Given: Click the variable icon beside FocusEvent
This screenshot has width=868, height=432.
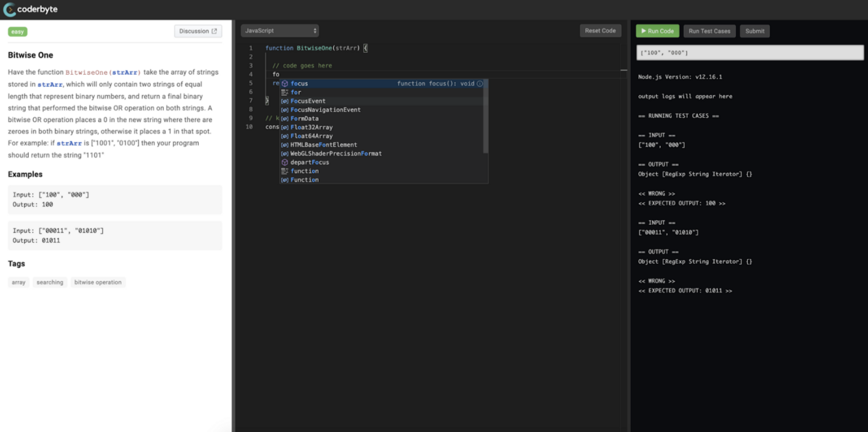Looking at the screenshot, I should (285, 101).
